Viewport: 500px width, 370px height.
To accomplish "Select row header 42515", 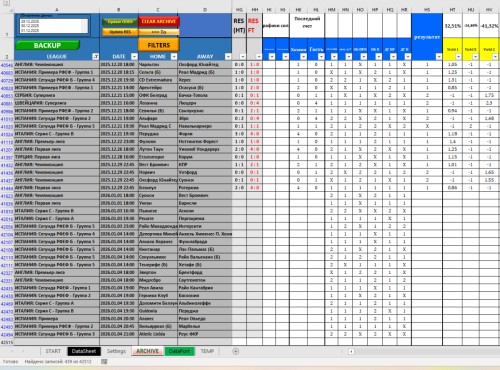I will click(7, 342).
